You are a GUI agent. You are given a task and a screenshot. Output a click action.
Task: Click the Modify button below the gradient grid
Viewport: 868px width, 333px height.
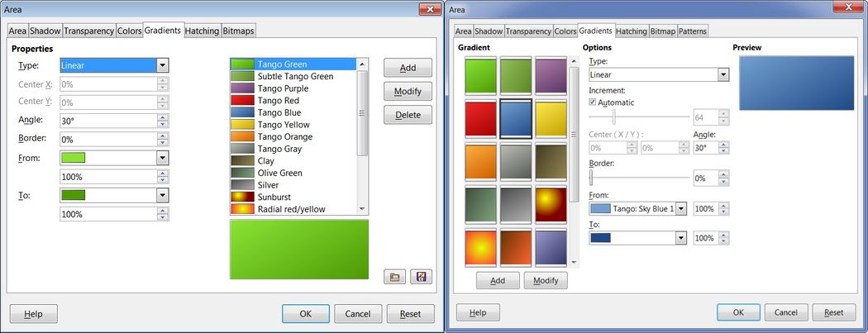[546, 280]
